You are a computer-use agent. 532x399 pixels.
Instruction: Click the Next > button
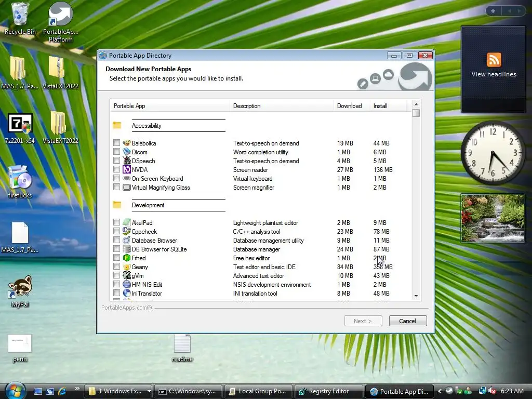click(x=363, y=321)
